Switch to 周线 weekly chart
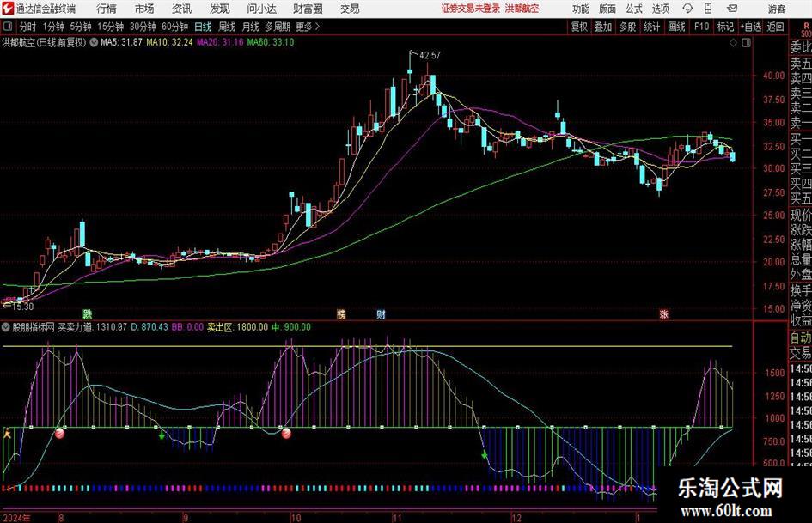This screenshot has height=523, width=812. [x=227, y=27]
